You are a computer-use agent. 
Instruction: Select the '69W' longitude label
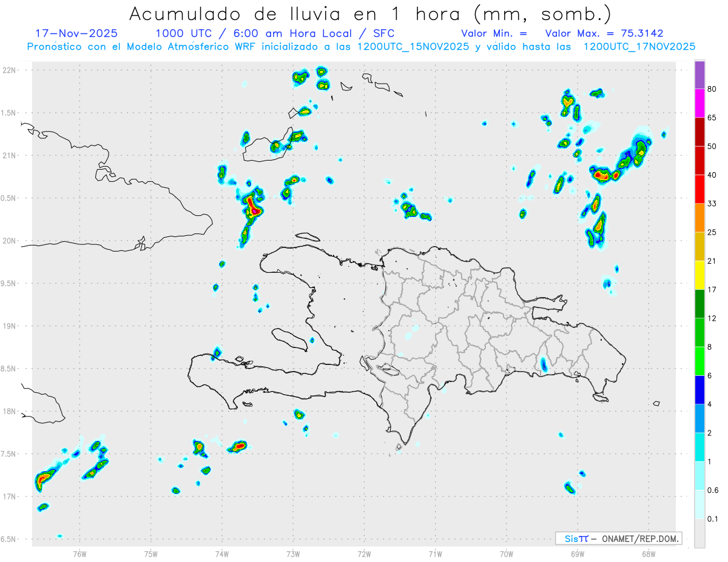pyautogui.click(x=578, y=553)
